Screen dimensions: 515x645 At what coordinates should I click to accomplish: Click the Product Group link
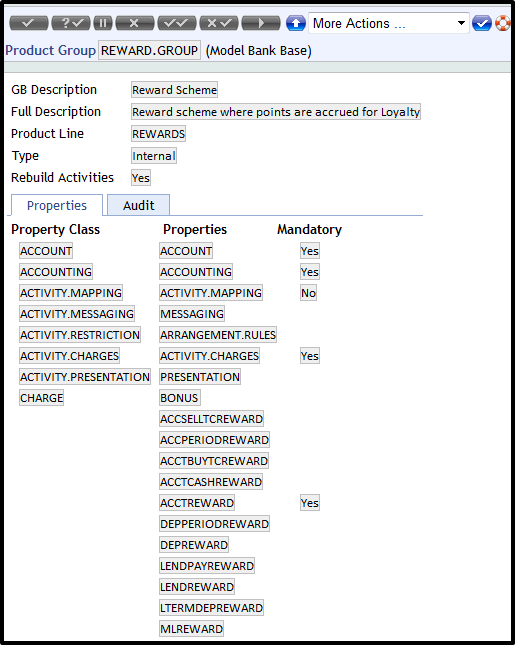[x=50, y=51]
